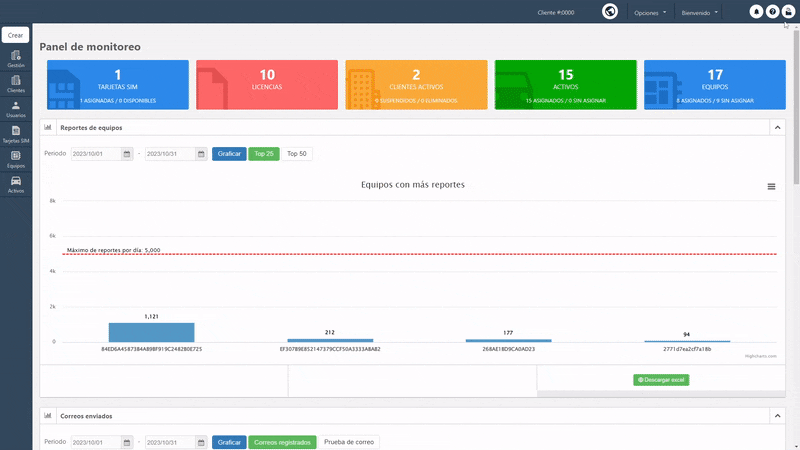Click the Cliente #:0000 text
Image resolution: width=800 pixels, height=450 pixels.
tap(556, 13)
